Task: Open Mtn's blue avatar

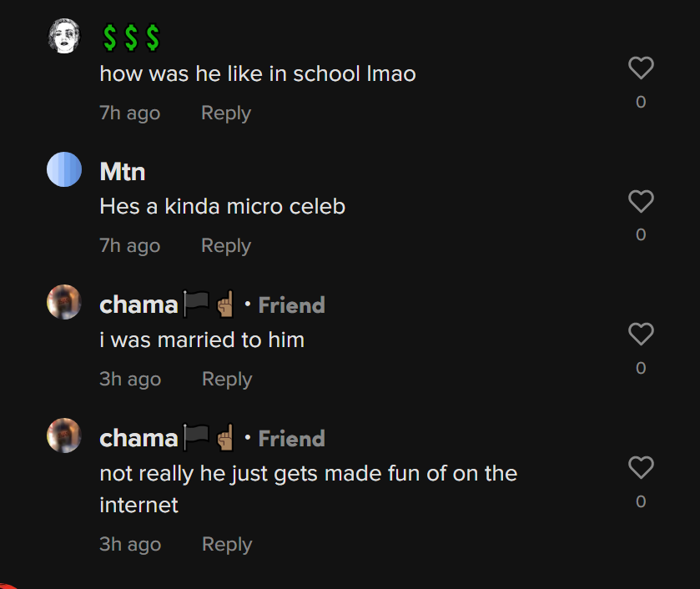Action: pos(64,169)
